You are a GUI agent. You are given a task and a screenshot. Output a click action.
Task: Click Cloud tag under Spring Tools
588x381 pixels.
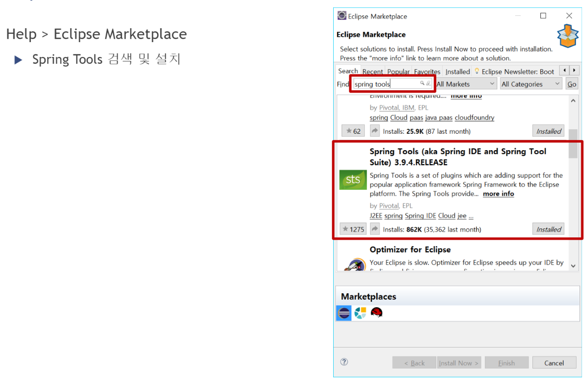tap(447, 216)
